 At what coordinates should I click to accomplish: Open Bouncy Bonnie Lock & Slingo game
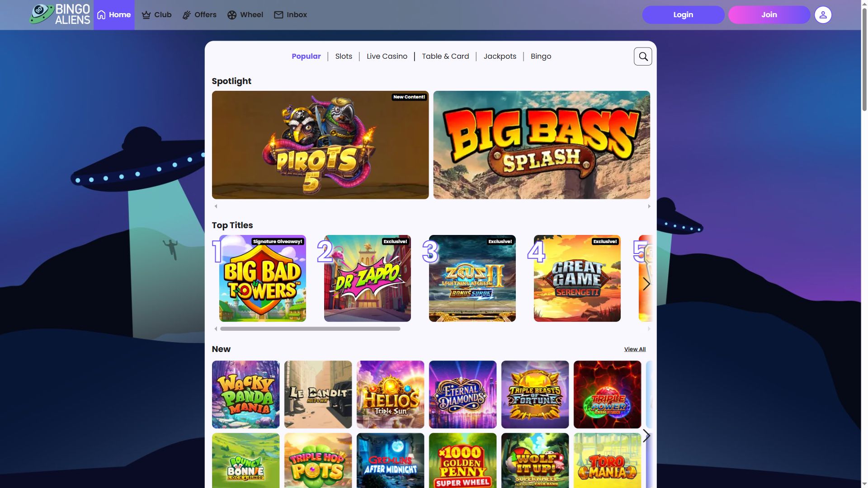click(245, 460)
